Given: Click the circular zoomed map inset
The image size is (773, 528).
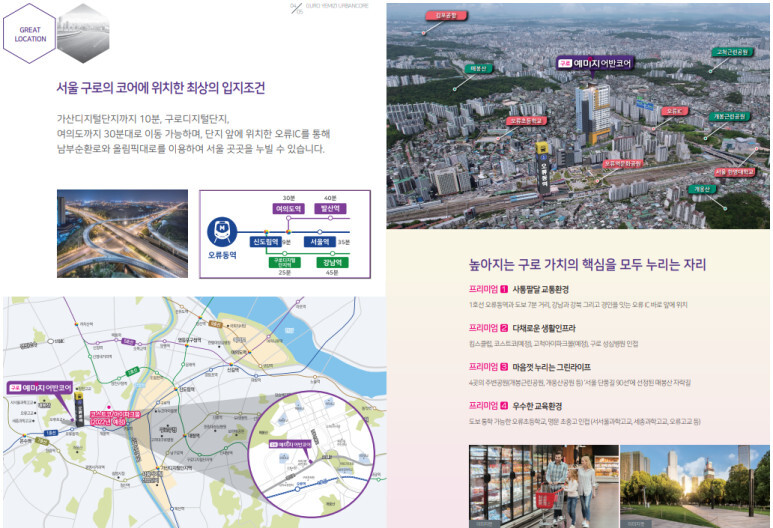Looking at the screenshot, I should 312,454.
